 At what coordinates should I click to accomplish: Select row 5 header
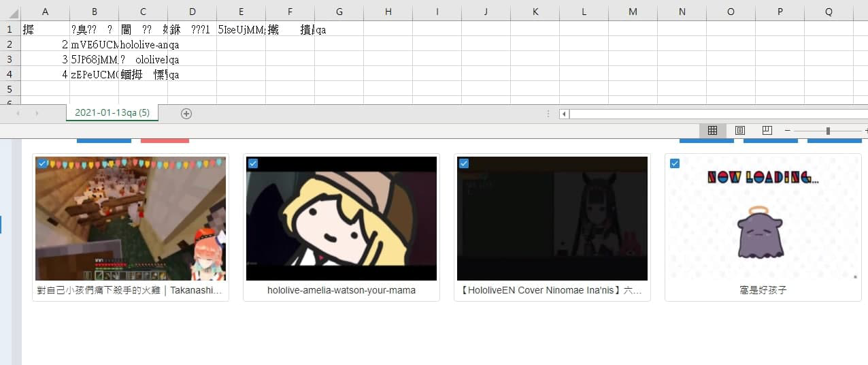[x=10, y=89]
